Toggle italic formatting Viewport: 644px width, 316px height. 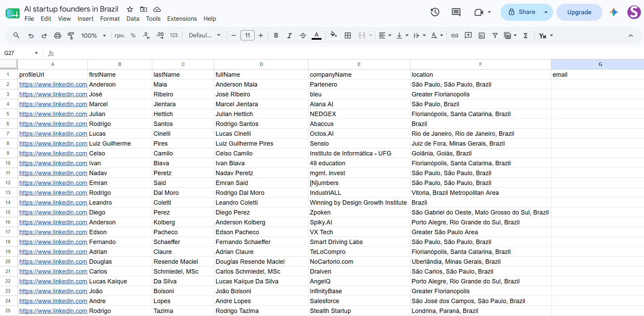click(x=289, y=36)
